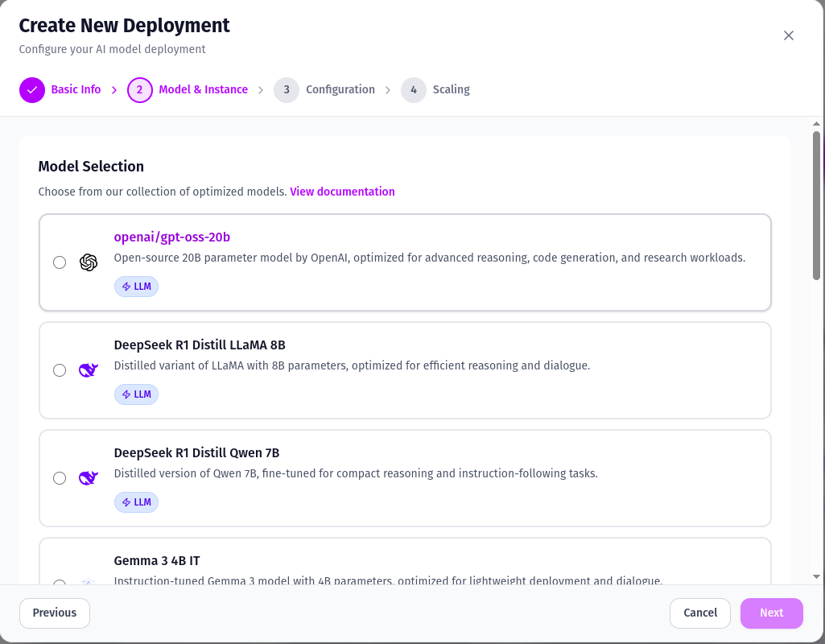Click the DeepSeek whale icon for Qwen 7B
Image resolution: width=825 pixels, height=644 pixels.
tap(89, 477)
